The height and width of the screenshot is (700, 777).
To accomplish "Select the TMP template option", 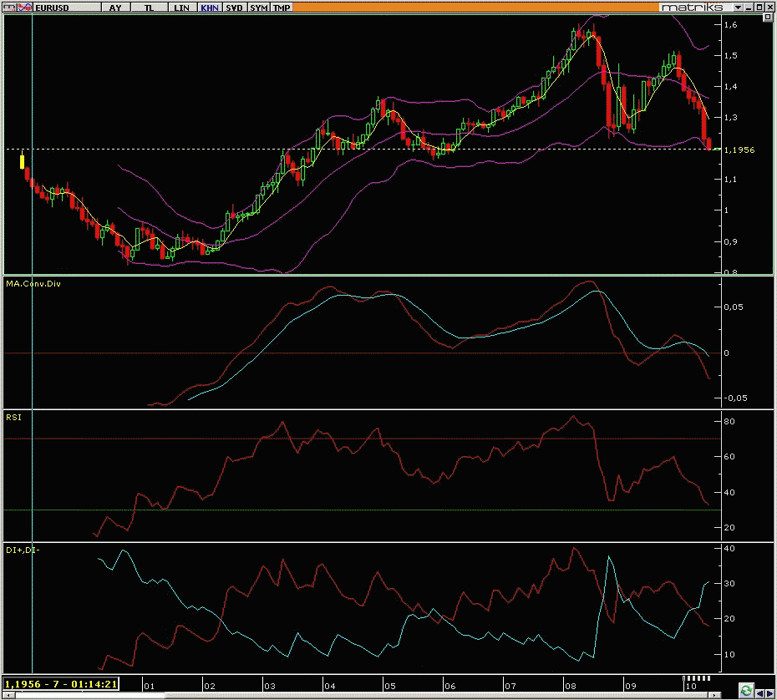I will [x=282, y=7].
